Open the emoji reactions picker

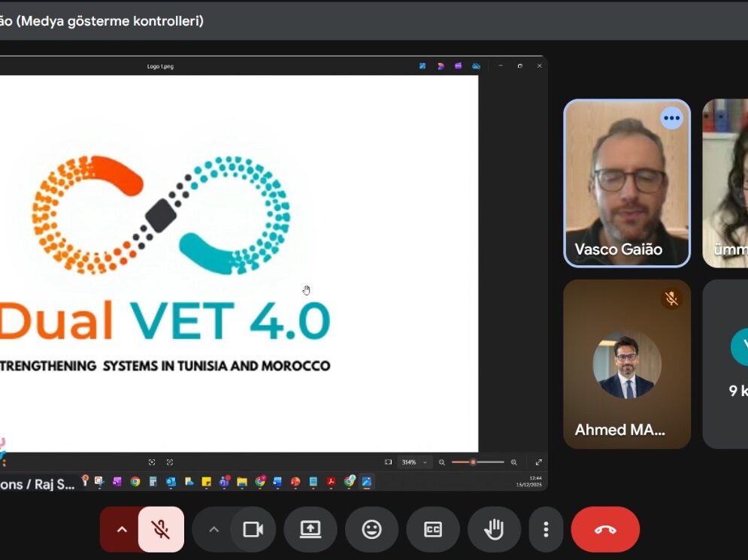click(371, 530)
